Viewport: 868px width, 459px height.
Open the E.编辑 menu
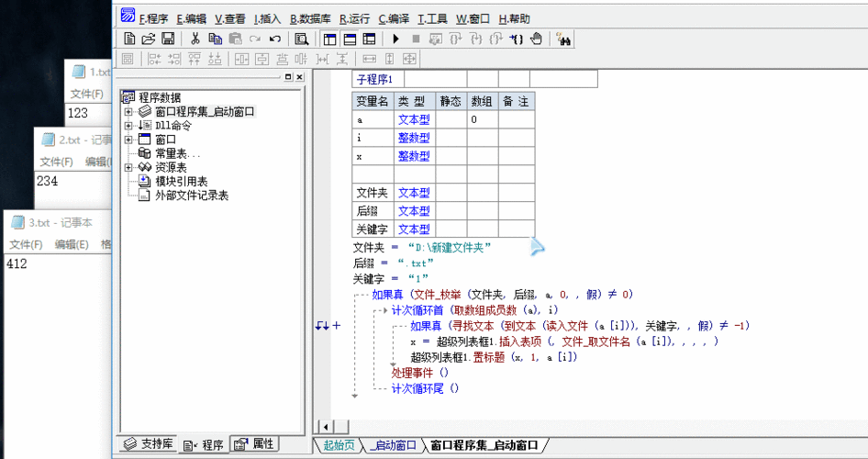click(192, 19)
